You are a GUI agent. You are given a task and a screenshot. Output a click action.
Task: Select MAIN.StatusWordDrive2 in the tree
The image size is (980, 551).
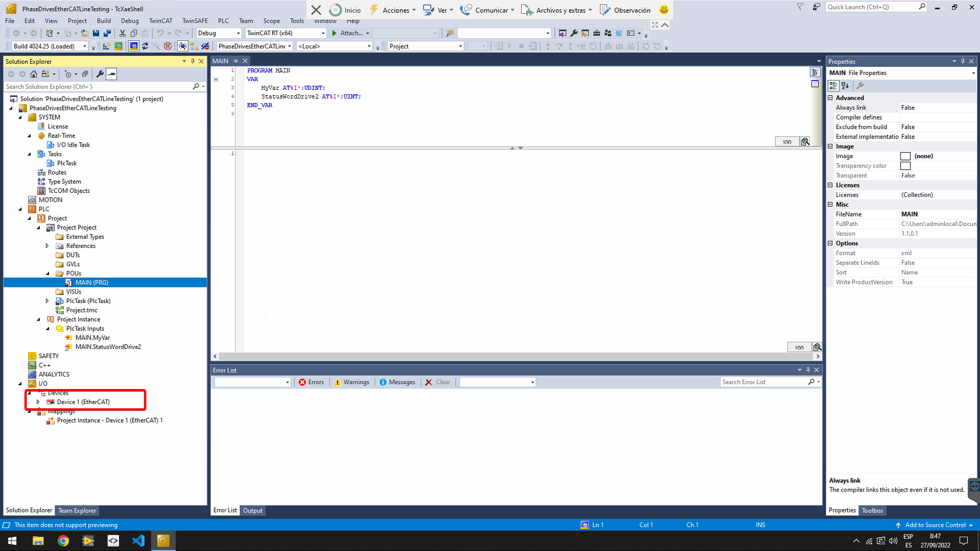[108, 347]
